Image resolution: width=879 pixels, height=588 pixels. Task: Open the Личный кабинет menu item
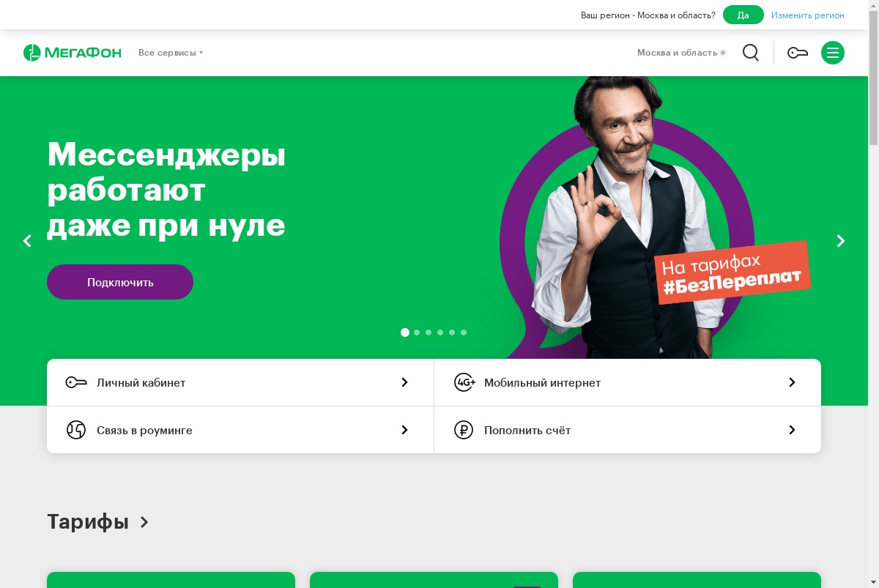pyautogui.click(x=240, y=382)
